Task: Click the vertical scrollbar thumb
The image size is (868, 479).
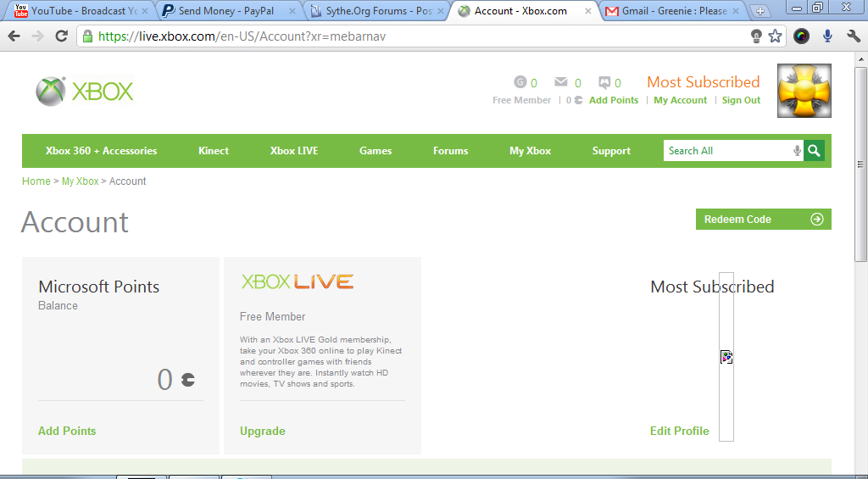Action: pyautogui.click(x=860, y=164)
